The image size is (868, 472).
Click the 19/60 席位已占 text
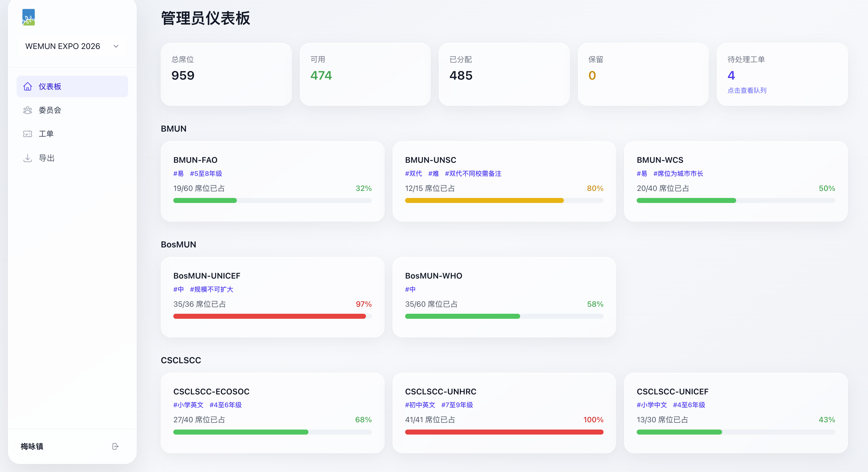pos(199,188)
